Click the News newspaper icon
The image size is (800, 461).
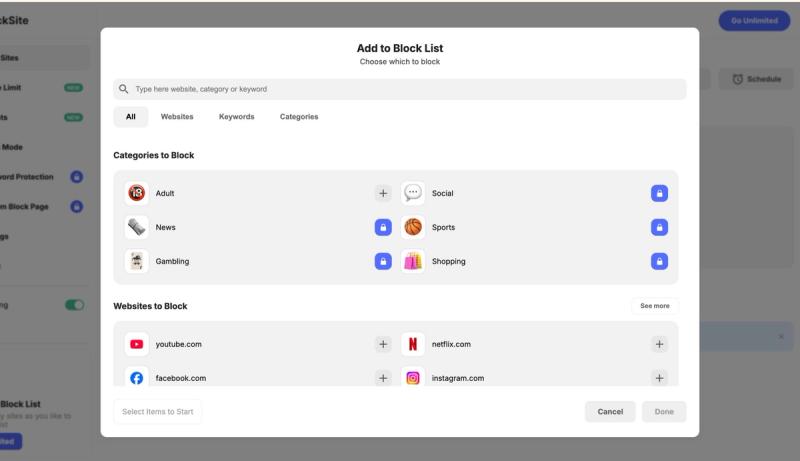(x=136, y=227)
